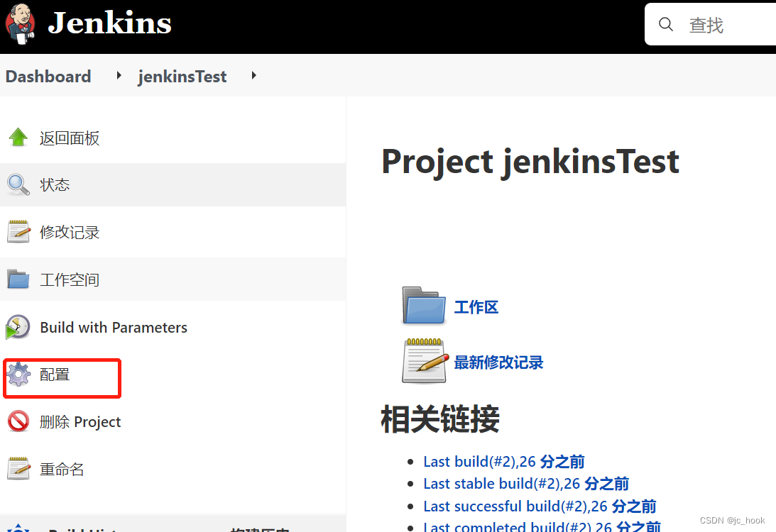The width and height of the screenshot is (776, 532).
Task: Open Last build(#2) link
Action: click(504, 461)
